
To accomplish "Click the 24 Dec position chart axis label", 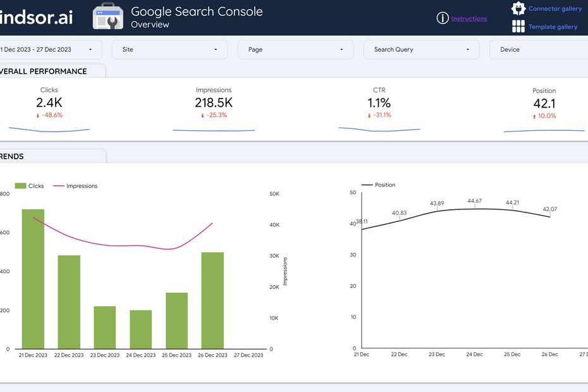I will [x=474, y=354].
